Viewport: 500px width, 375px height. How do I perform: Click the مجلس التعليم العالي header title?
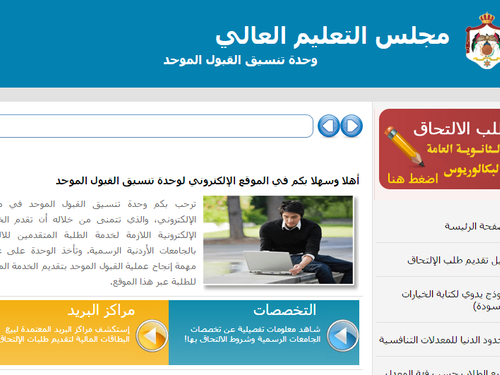[332, 36]
